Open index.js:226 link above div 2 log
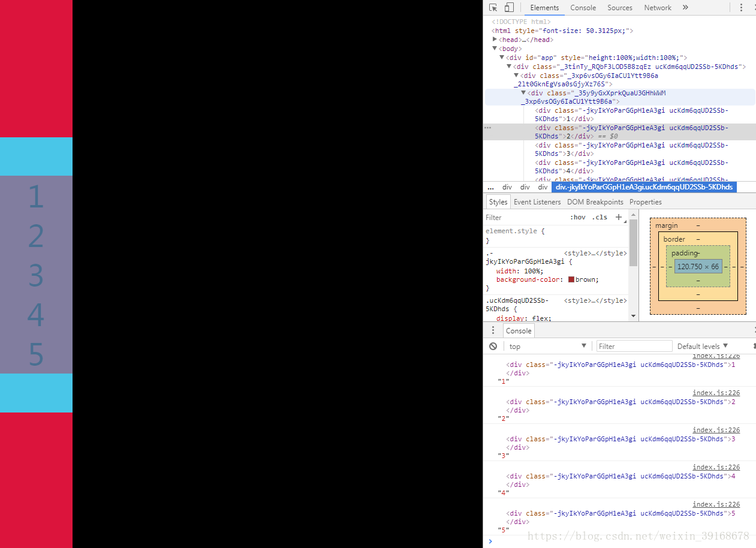Viewport: 756px width, 548px height. (716, 393)
